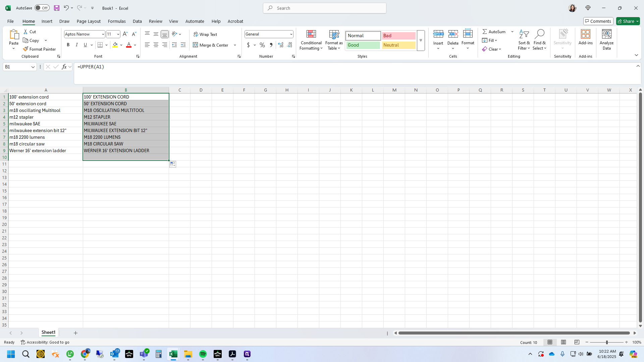This screenshot has height=362, width=644.
Task: Click the Decrease Decimal icon
Action: pyautogui.click(x=289, y=45)
